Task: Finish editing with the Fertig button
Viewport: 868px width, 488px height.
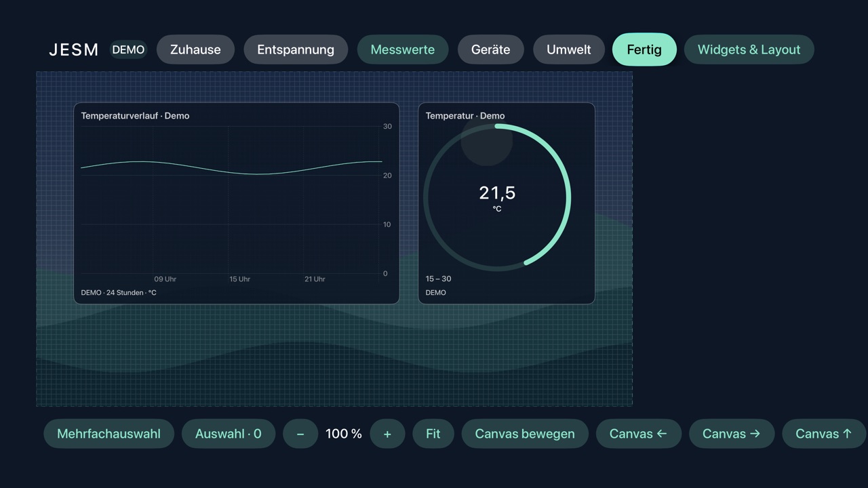Action: (x=644, y=49)
